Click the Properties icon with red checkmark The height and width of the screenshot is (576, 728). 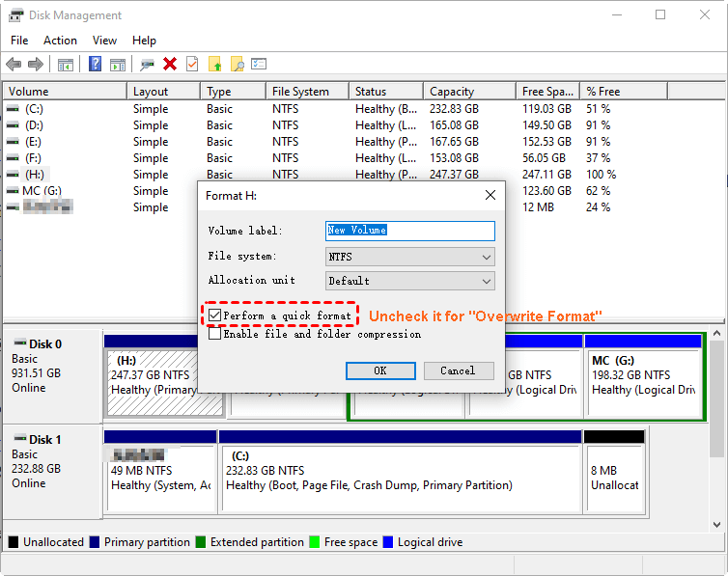pos(192,65)
